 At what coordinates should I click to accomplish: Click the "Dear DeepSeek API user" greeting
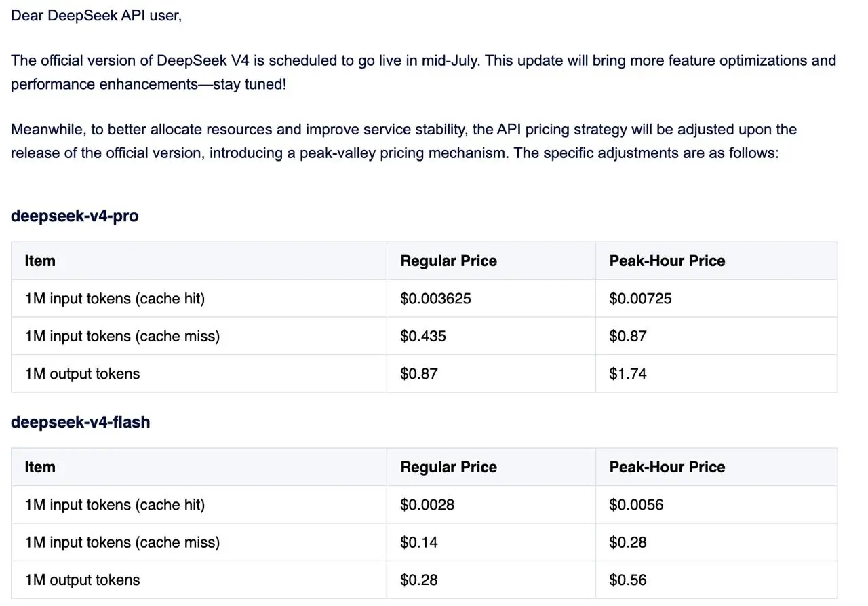click(x=96, y=16)
